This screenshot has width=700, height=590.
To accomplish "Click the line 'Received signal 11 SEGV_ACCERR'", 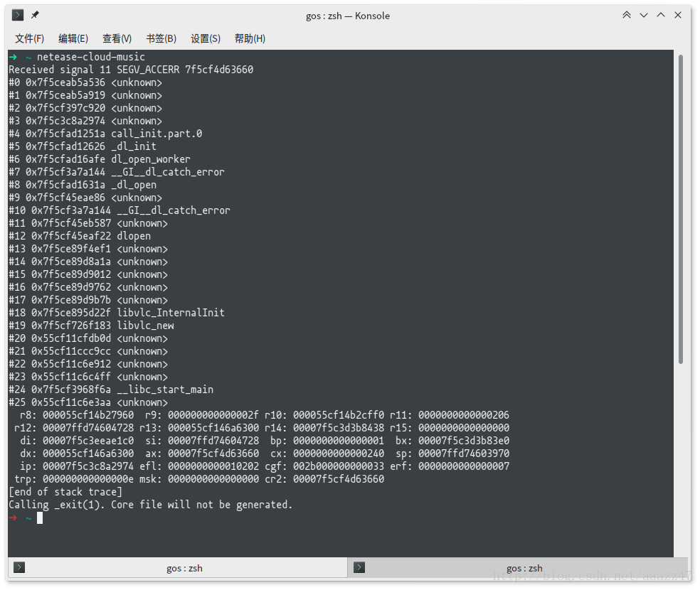I will (131, 70).
